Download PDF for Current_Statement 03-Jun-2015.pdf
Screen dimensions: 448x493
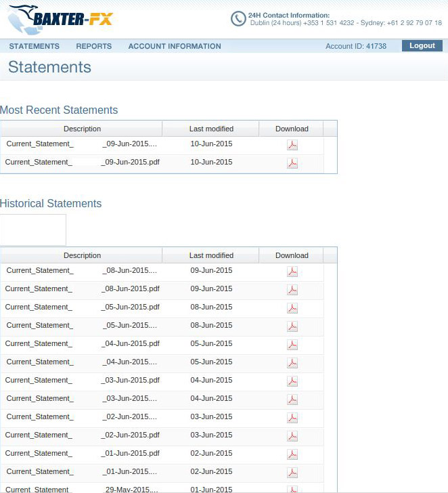[x=292, y=381]
